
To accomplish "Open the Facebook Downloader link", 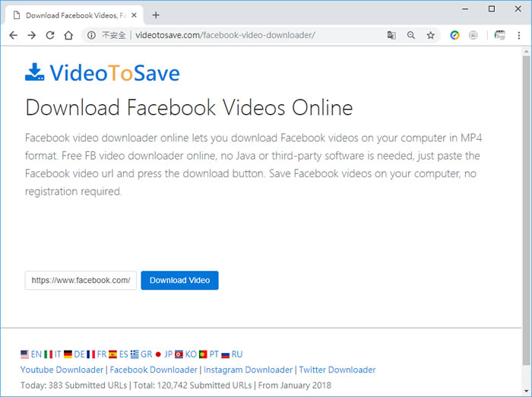I will [154, 370].
